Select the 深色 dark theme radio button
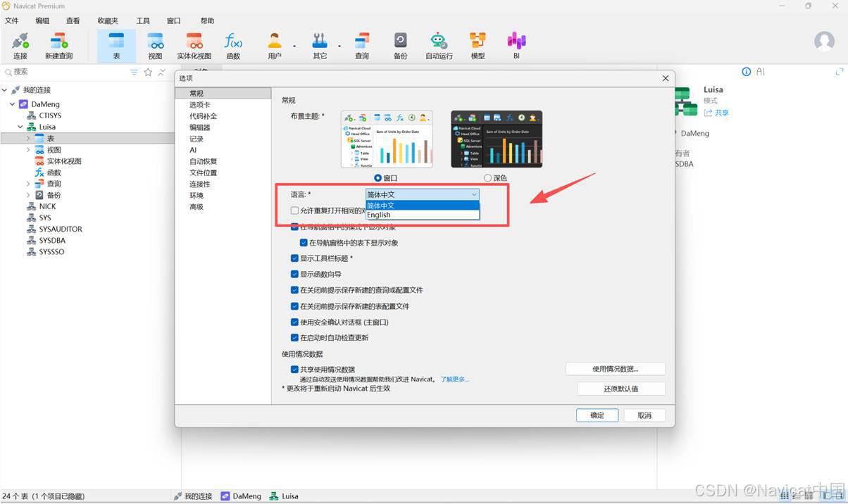 click(x=487, y=178)
